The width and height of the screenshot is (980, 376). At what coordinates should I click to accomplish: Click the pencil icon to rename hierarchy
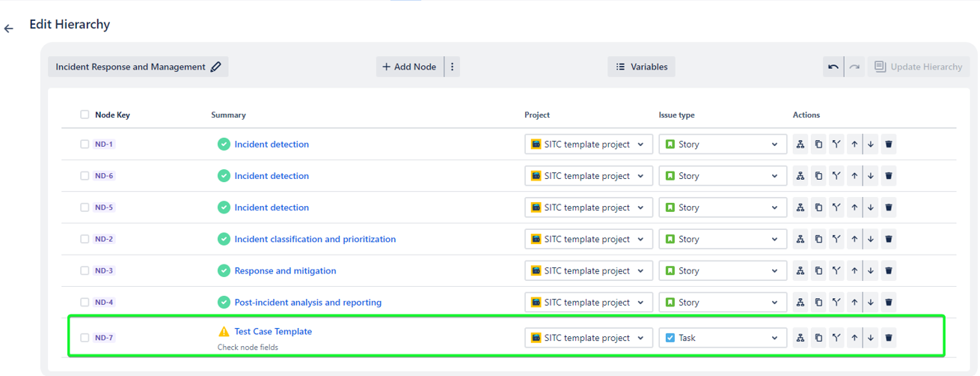(x=216, y=67)
